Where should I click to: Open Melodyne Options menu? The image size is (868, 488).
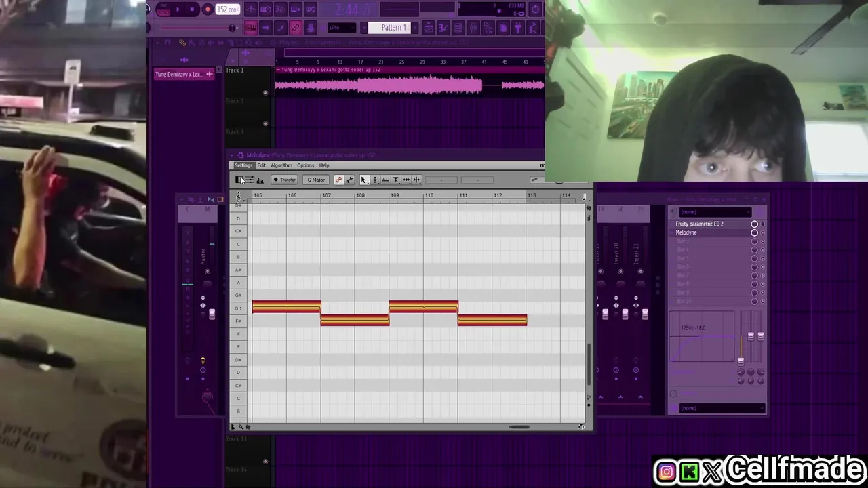pos(305,165)
